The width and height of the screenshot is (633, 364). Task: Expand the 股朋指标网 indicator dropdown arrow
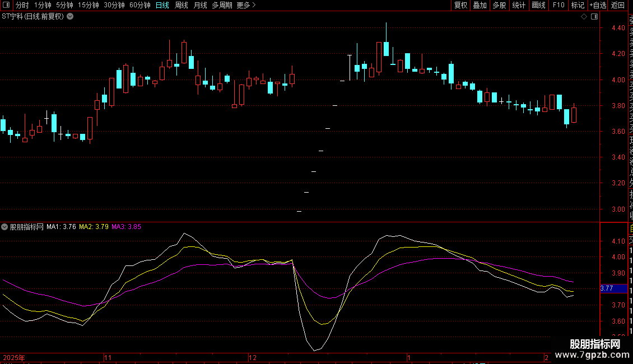pyautogui.click(x=5, y=227)
